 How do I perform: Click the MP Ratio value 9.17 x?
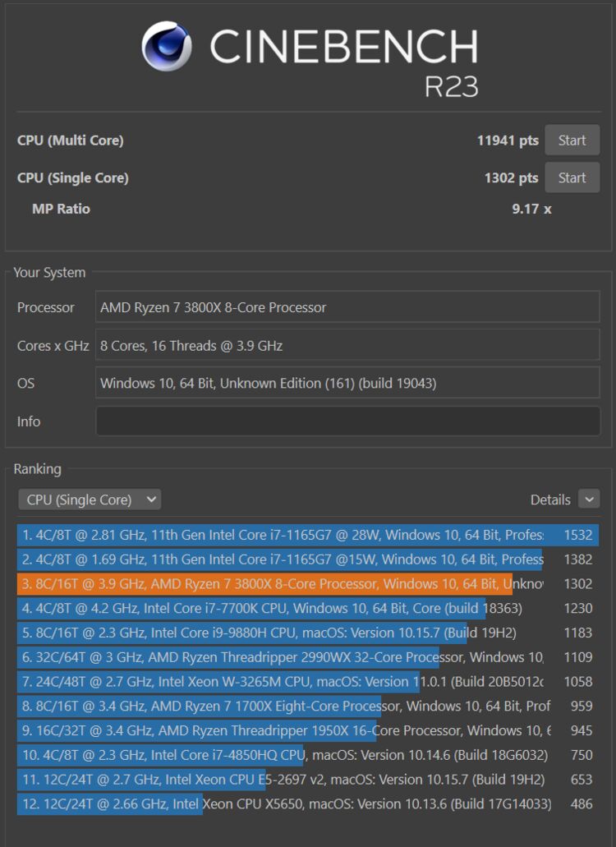click(x=531, y=209)
